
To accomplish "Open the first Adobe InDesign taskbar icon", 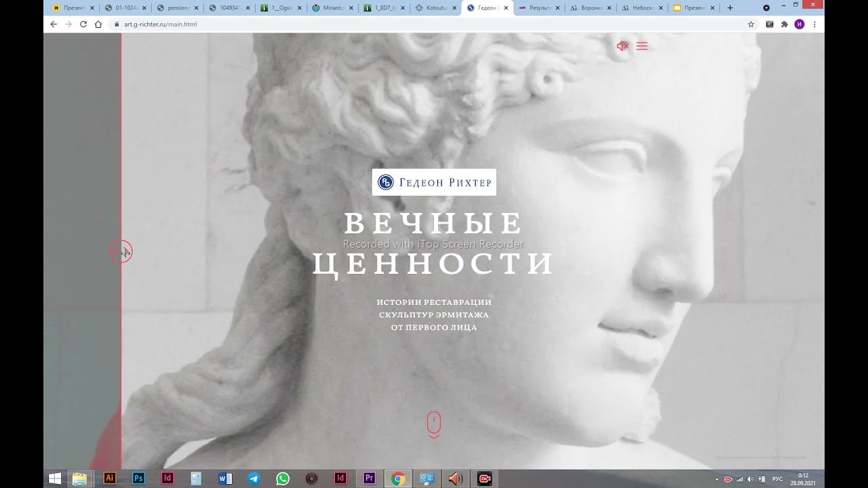I will pos(167,479).
